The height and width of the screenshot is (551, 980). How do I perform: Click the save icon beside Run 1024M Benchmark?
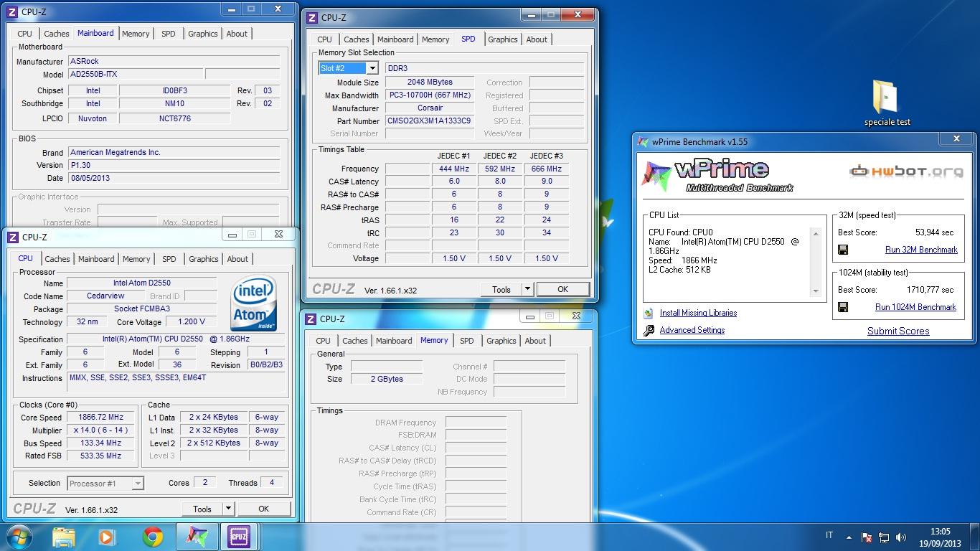pyautogui.click(x=844, y=307)
